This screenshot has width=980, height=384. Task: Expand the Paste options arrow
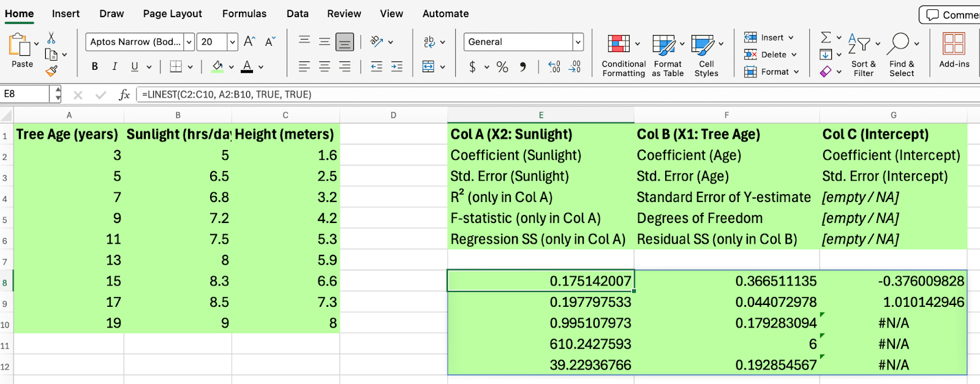[36, 43]
